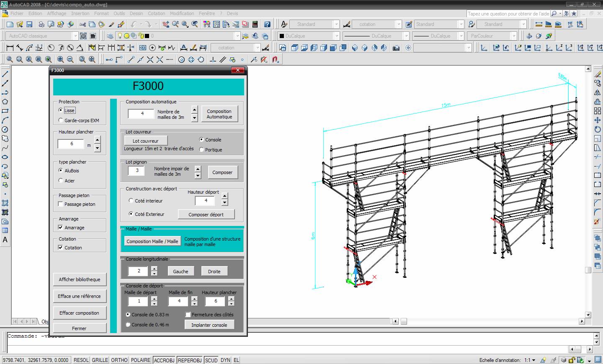
Task: Open the ParCouleur plot style dropdown
Action: pos(514,36)
